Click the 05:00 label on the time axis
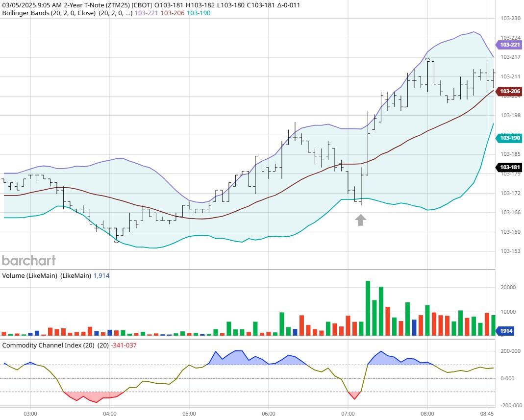This screenshot has height=420, width=524. click(189, 413)
